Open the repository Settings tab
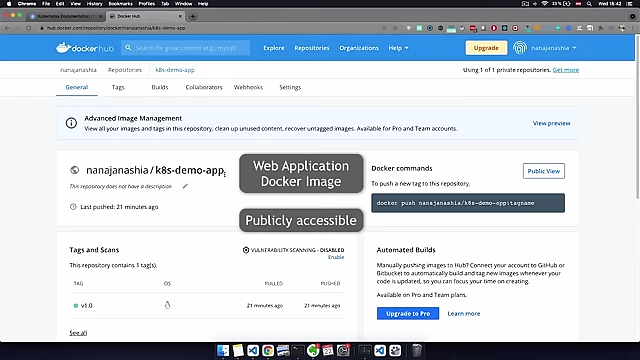The image size is (640, 360). (x=290, y=87)
